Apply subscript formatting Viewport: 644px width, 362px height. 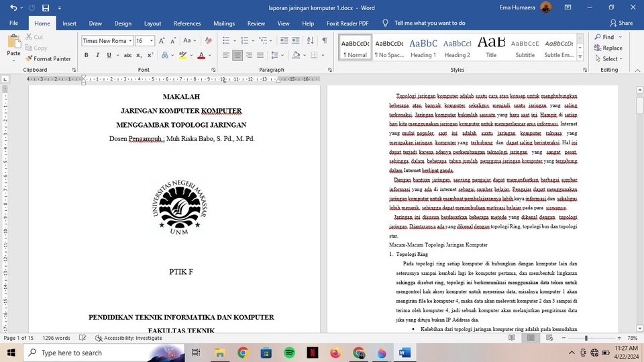[x=140, y=55]
